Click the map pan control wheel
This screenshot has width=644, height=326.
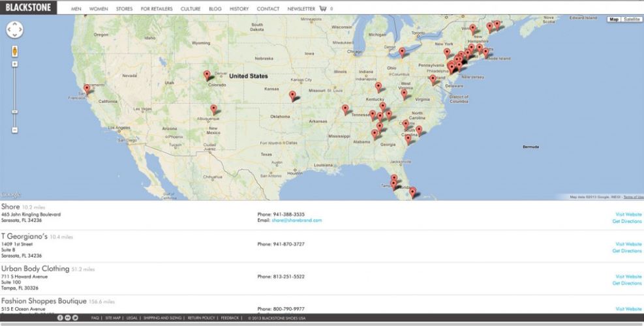[14, 30]
